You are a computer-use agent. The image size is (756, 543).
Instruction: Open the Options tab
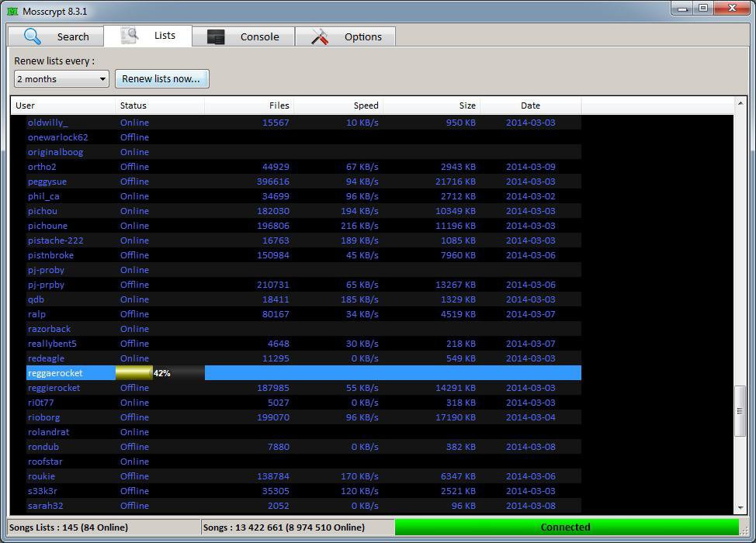click(345, 36)
